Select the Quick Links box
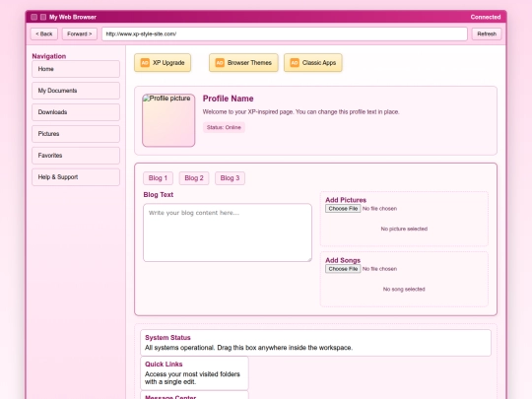 [194, 372]
